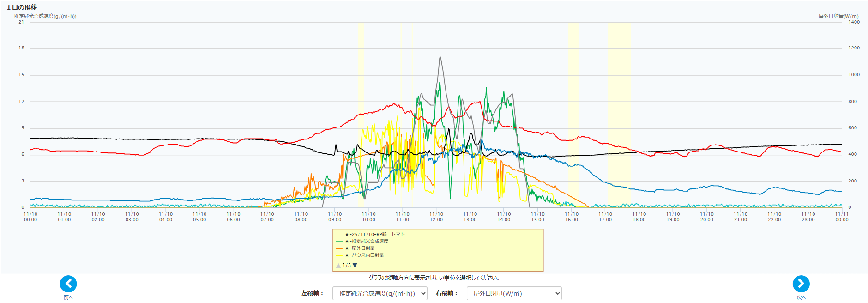Click orange line marker for 屋外日射量 legend
The width and height of the screenshot is (868, 303).
[x=339, y=248]
